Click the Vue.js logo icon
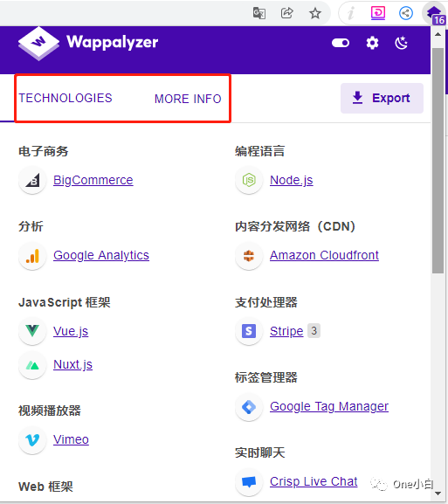This screenshot has width=448, height=504. (32, 331)
